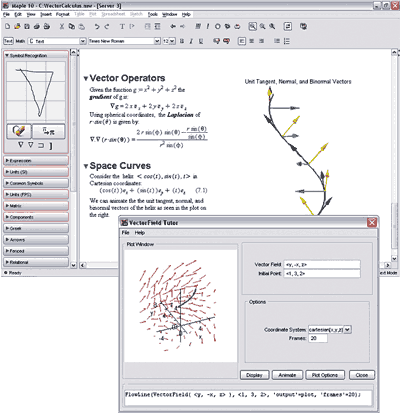This screenshot has width=400, height=413.
Task: Click the Vector Field input box
Action: coord(322,264)
